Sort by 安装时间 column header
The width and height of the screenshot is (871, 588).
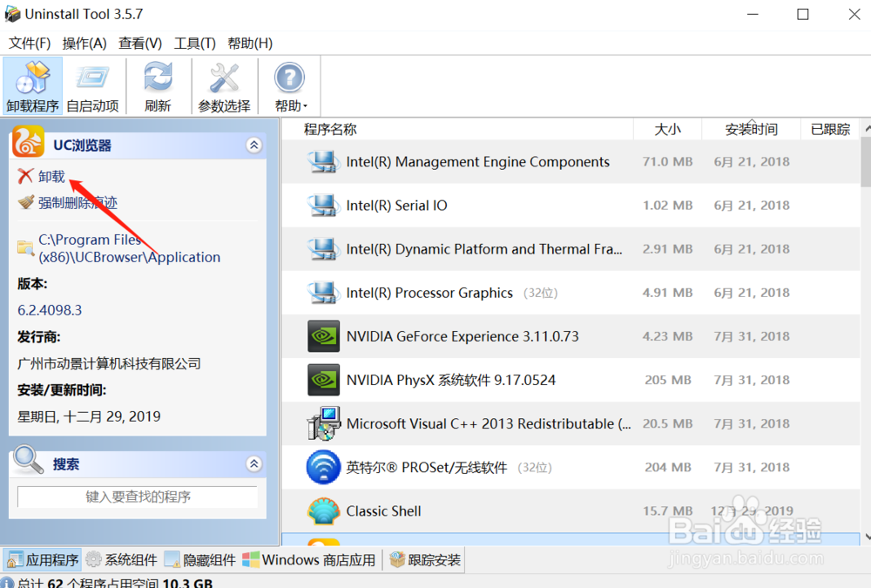(x=751, y=129)
